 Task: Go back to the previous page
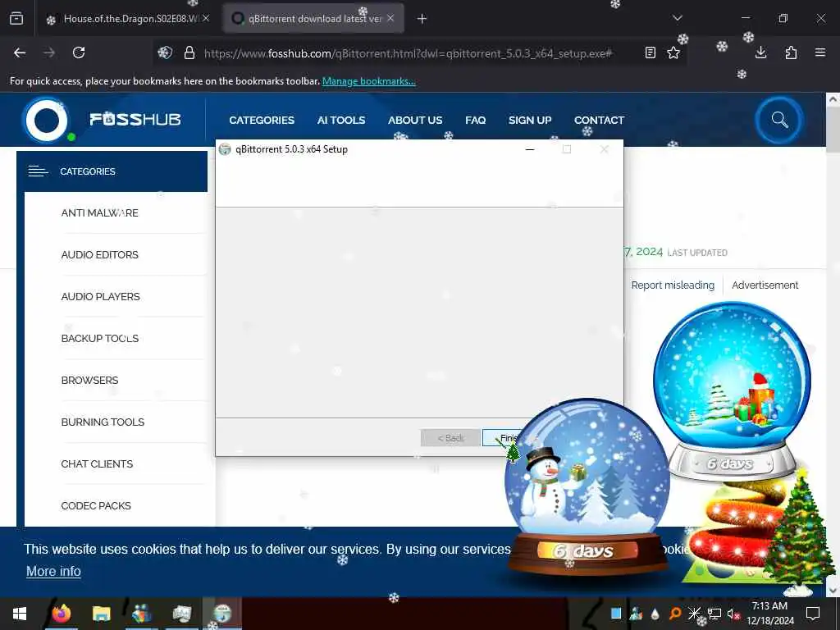(x=20, y=52)
